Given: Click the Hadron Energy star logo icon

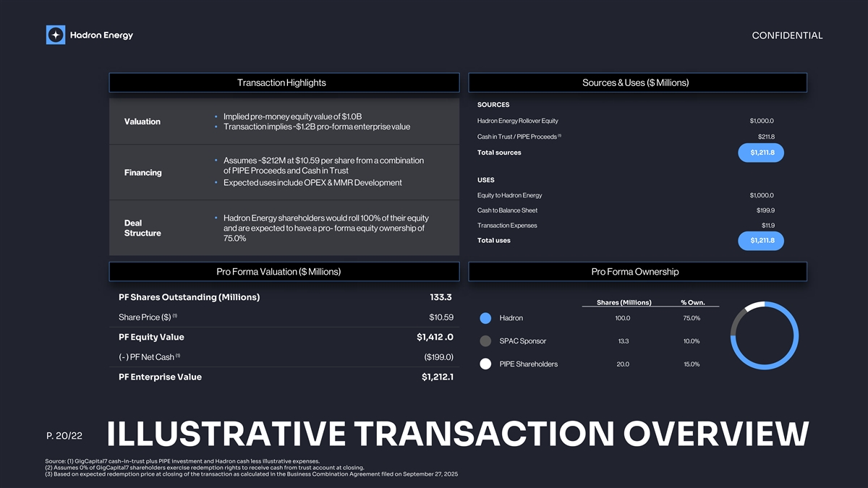Looking at the screenshot, I should pyautogui.click(x=56, y=35).
